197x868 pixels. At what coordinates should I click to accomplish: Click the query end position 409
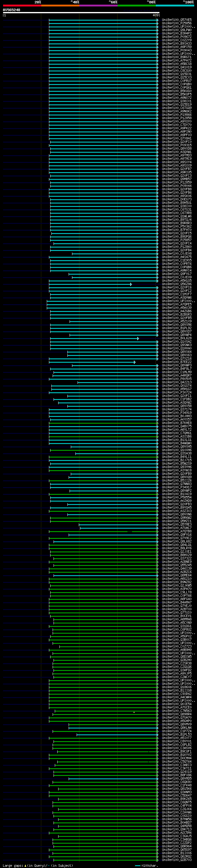[x=155, y=15]
